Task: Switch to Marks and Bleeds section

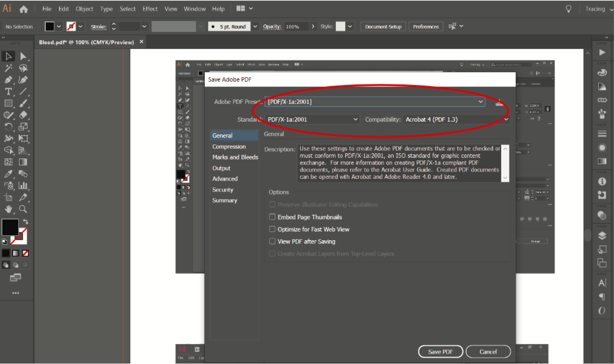Action: pyautogui.click(x=235, y=157)
